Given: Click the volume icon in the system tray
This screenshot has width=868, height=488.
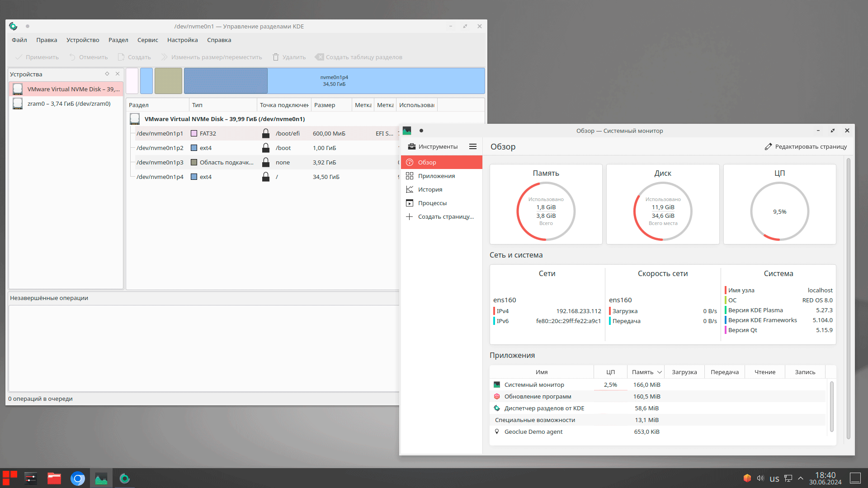Looking at the screenshot, I should click(760, 478).
